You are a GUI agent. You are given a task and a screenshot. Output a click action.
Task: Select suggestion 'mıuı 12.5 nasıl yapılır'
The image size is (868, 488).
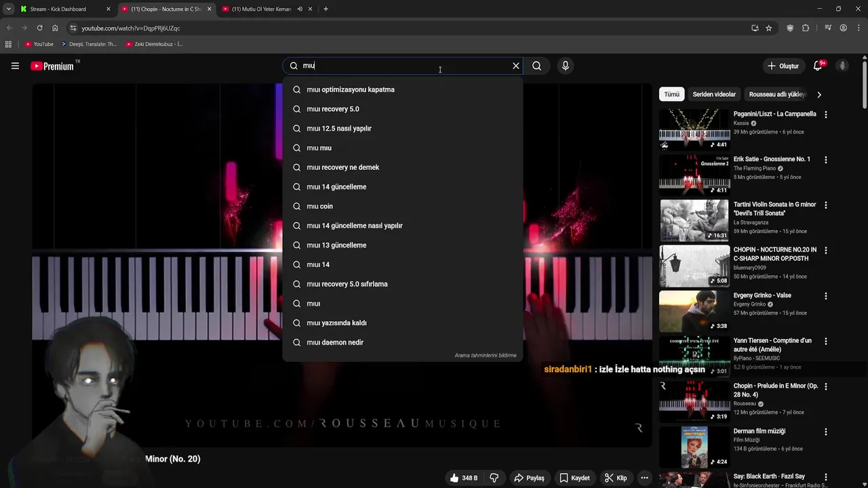point(403,128)
